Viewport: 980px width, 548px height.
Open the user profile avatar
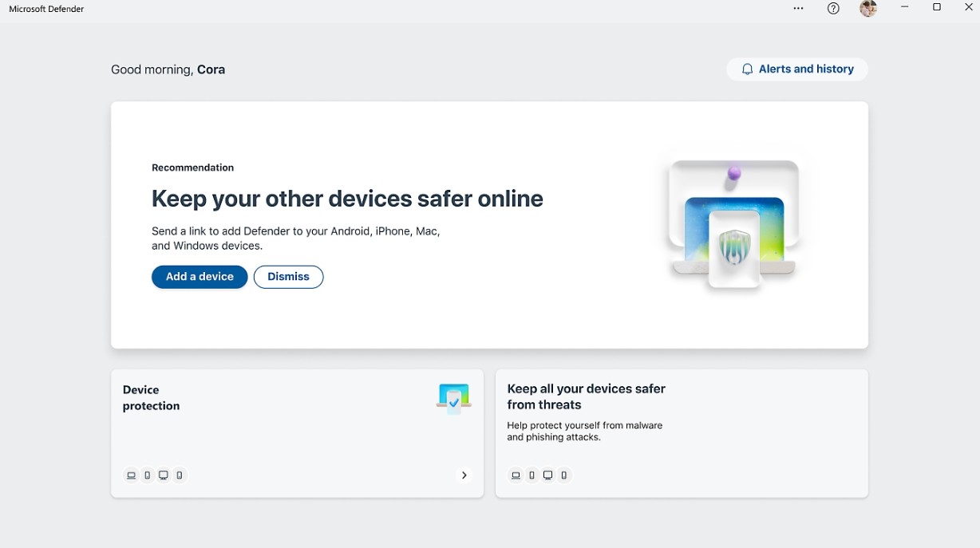click(x=868, y=9)
